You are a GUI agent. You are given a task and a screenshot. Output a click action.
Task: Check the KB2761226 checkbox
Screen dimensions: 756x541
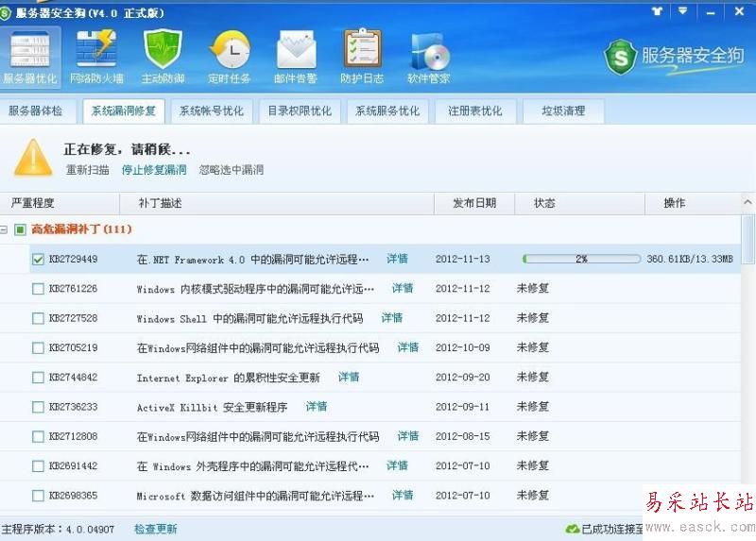click(38, 289)
